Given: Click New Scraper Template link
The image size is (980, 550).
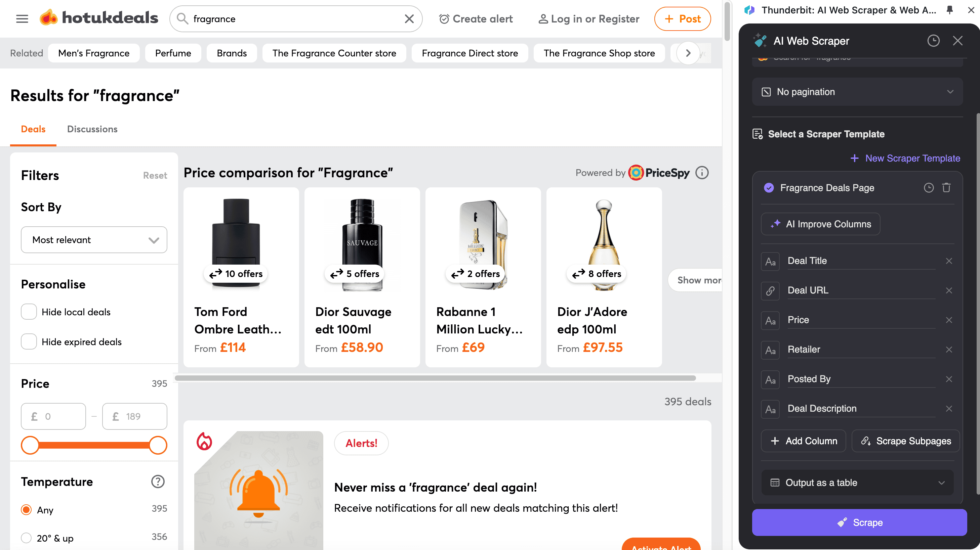Looking at the screenshot, I should point(905,158).
